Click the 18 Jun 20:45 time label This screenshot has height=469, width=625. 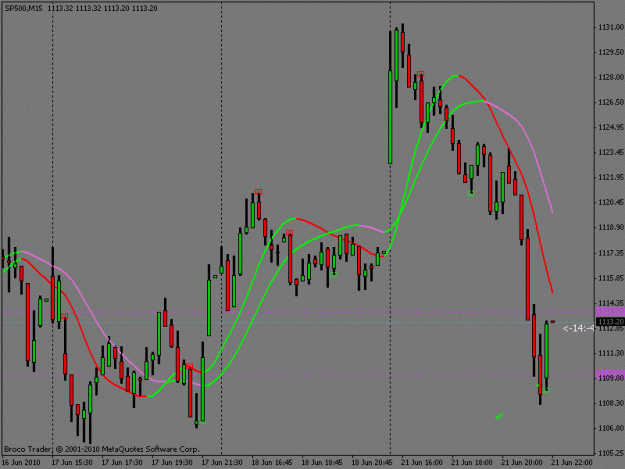click(x=372, y=462)
